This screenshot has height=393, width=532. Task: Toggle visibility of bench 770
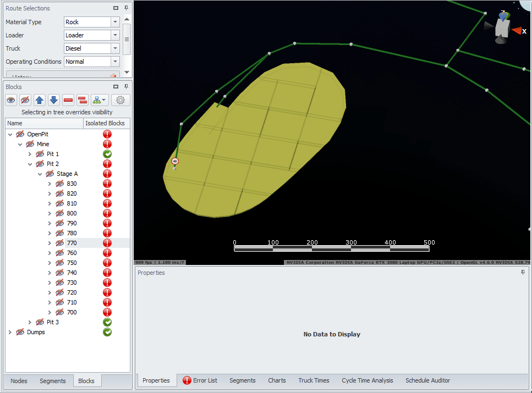click(60, 243)
